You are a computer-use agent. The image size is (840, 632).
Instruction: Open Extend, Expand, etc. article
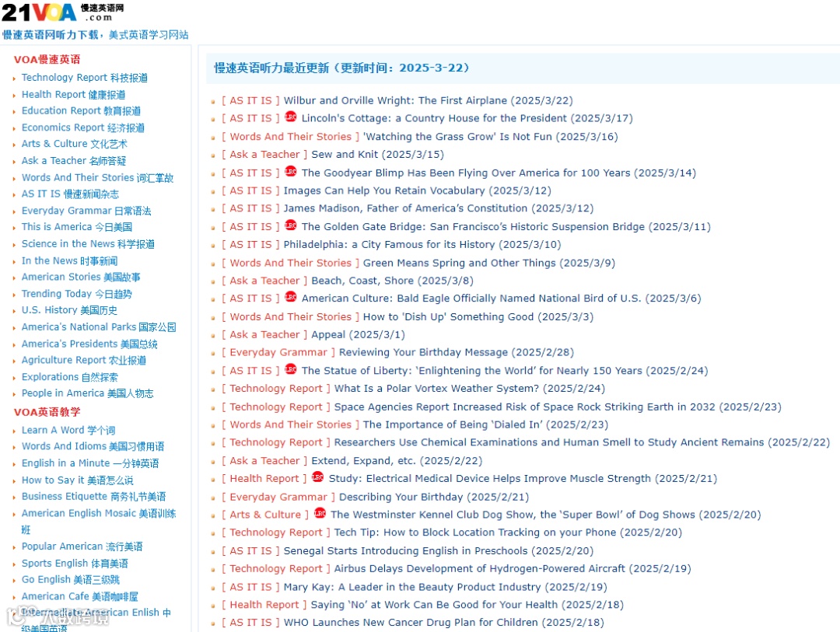[x=397, y=461]
